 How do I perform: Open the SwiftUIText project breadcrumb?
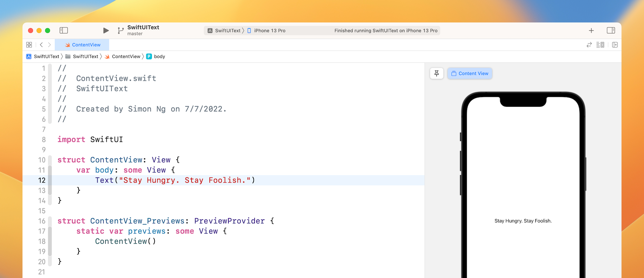(x=43, y=57)
